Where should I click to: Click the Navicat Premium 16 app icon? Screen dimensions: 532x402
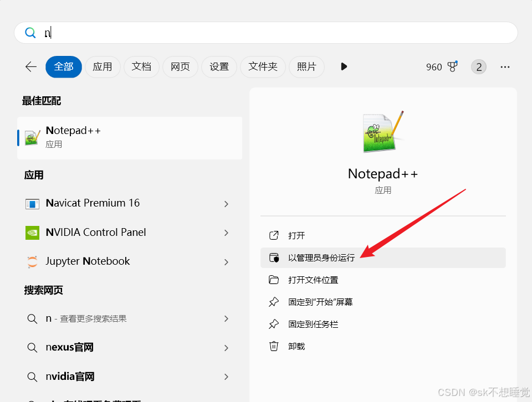32,204
